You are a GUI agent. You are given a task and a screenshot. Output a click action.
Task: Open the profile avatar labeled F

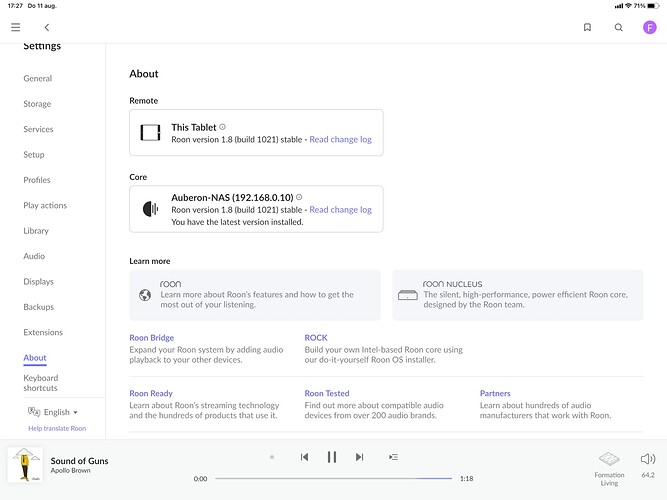coord(649,27)
